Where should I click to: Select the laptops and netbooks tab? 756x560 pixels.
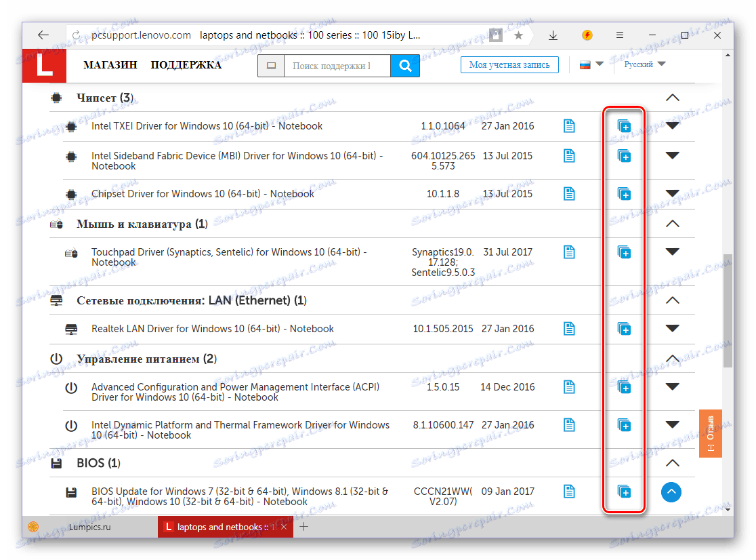click(x=220, y=527)
